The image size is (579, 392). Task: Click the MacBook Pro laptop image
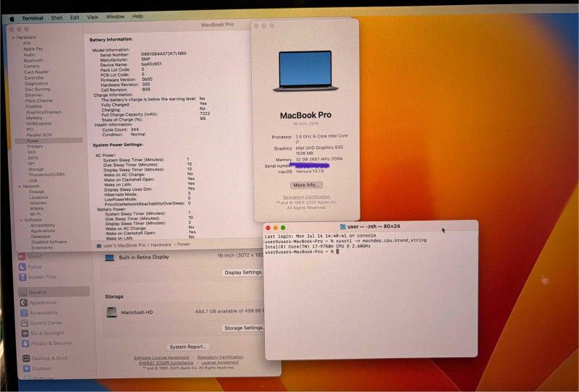click(x=305, y=71)
